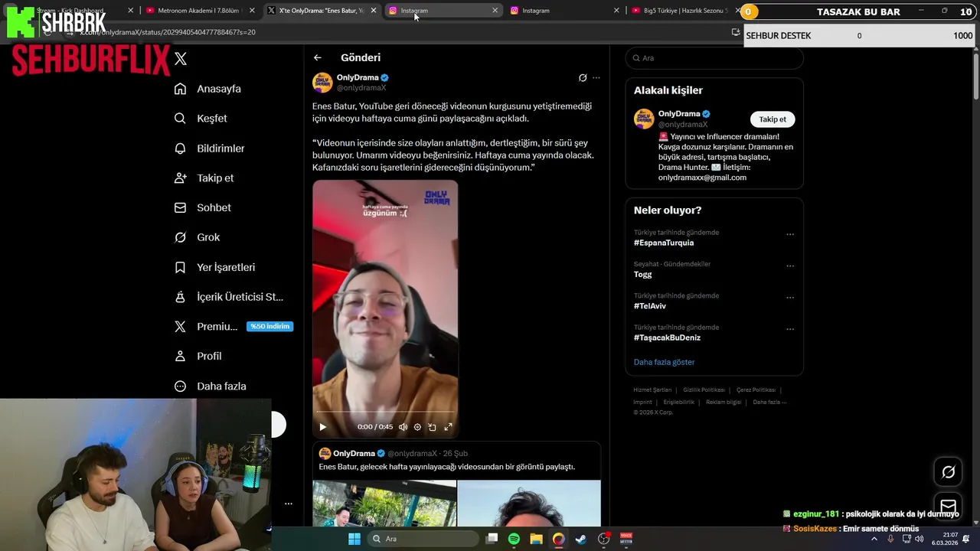Open OnlyDrama profile avatar on the post
Viewport: 980px width, 551px height.
click(x=322, y=83)
